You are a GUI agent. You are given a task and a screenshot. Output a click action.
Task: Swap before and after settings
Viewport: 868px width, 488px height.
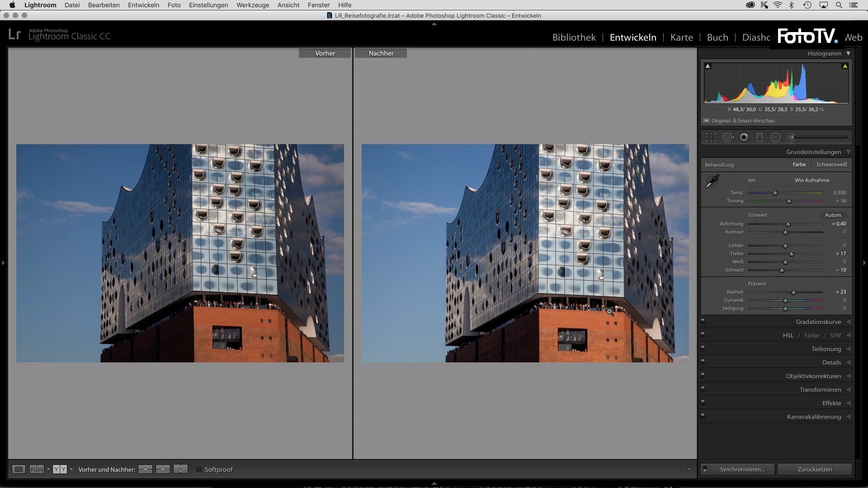[x=180, y=469]
